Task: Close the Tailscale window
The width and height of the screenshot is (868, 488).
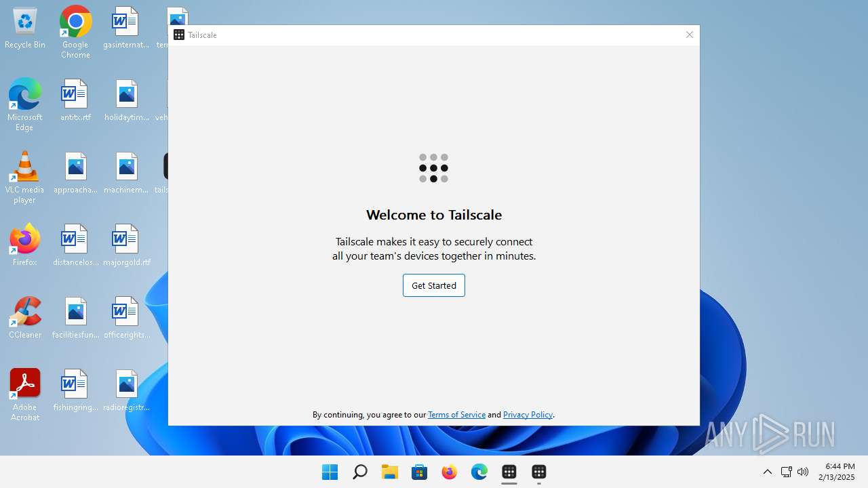Action: pyautogui.click(x=689, y=35)
